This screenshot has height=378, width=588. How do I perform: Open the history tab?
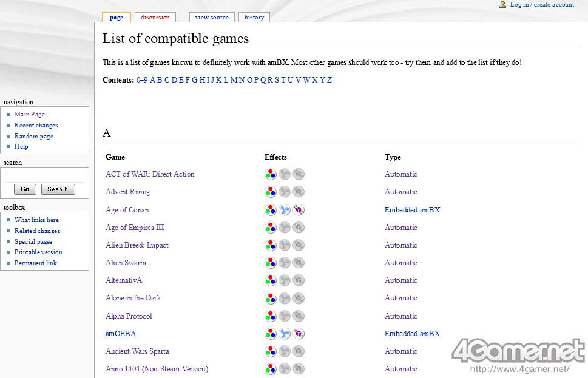[254, 17]
